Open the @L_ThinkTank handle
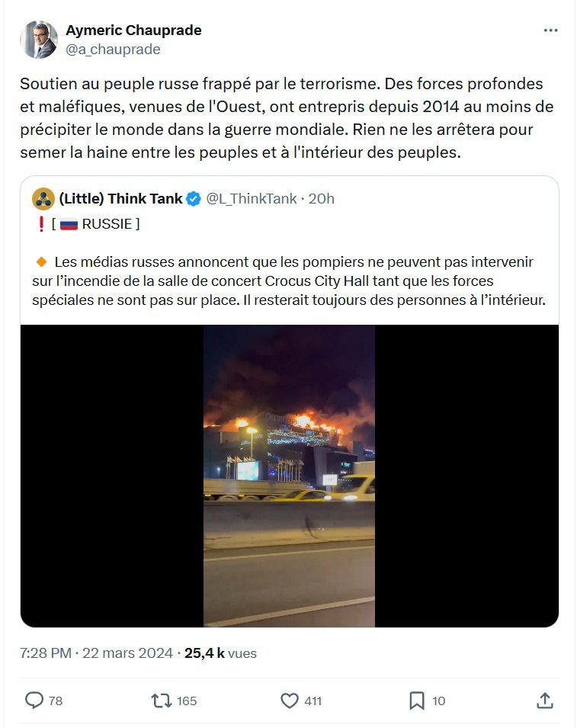The height and width of the screenshot is (728, 577). click(251, 199)
